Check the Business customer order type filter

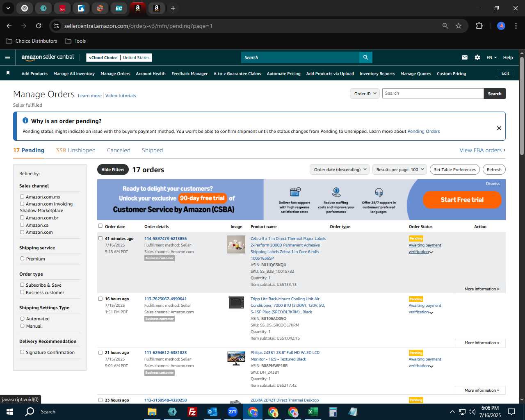[22, 292]
